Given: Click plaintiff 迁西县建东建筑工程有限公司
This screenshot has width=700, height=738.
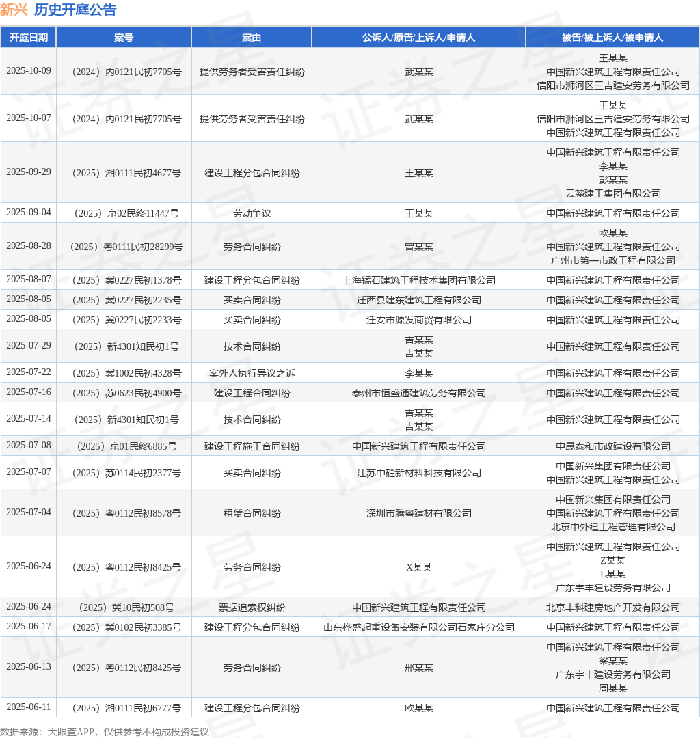Looking at the screenshot, I should point(419,300).
